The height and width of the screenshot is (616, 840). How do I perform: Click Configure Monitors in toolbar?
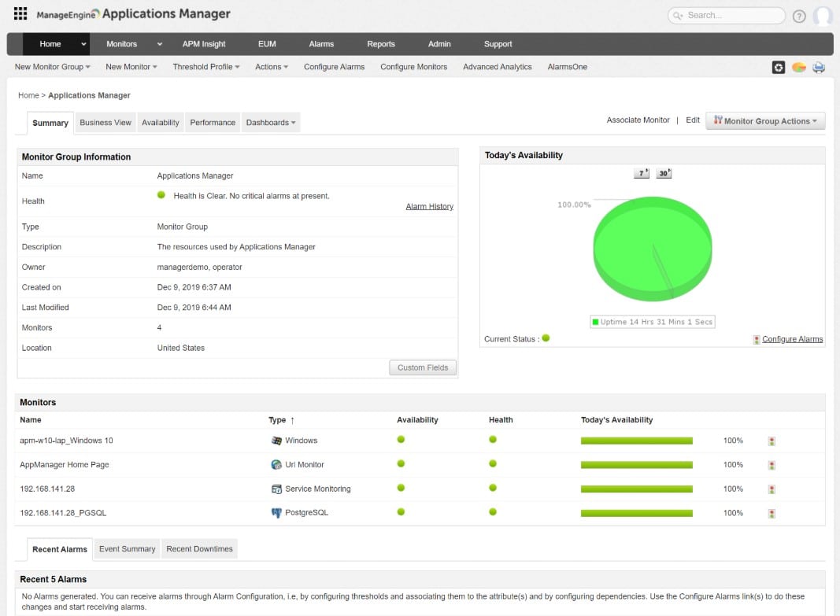[413, 67]
